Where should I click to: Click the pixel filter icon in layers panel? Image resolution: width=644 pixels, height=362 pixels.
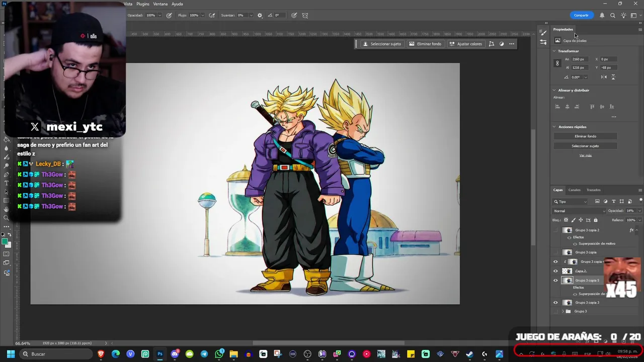(x=597, y=202)
